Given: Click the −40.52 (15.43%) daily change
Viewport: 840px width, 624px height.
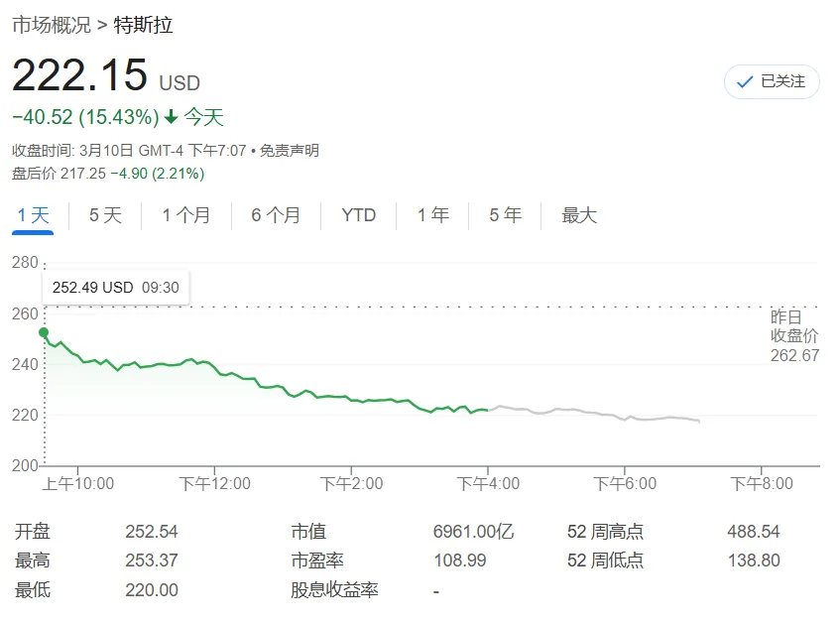Looking at the screenshot, I should point(85,117).
